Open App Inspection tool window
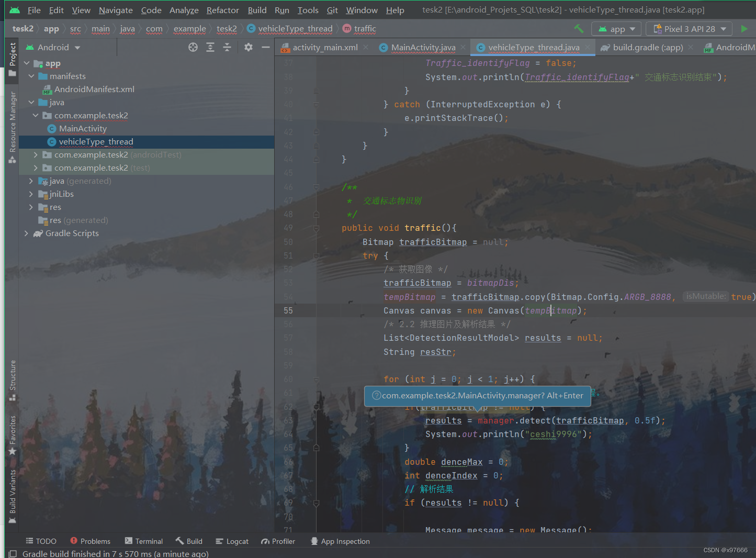 [340, 541]
